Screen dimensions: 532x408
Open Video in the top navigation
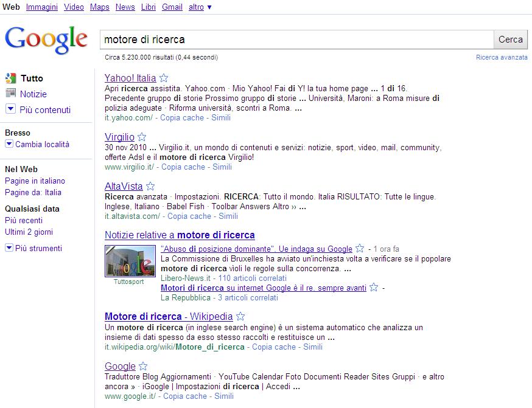point(74,7)
